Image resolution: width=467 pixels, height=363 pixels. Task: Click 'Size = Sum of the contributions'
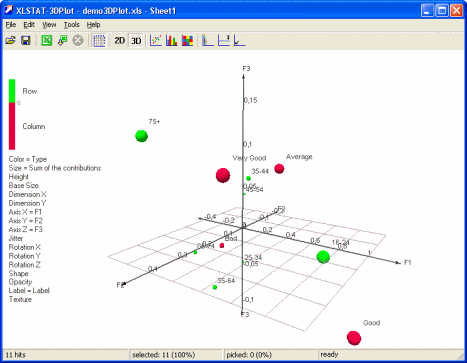point(55,168)
